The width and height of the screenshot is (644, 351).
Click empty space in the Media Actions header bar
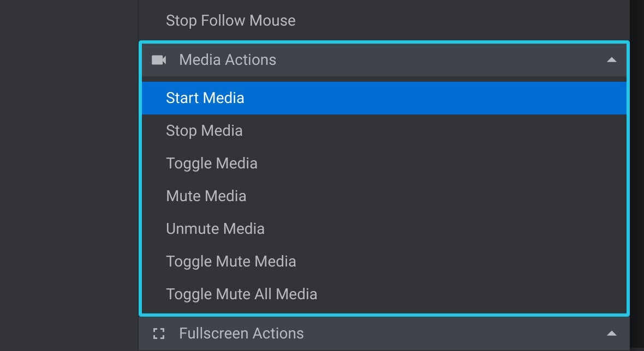[x=439, y=60]
